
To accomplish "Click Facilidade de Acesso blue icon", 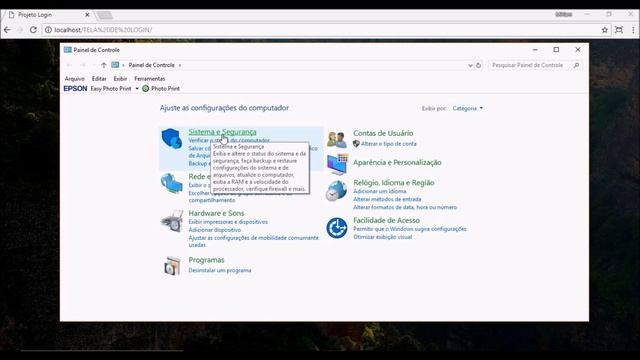I will pos(337,228).
